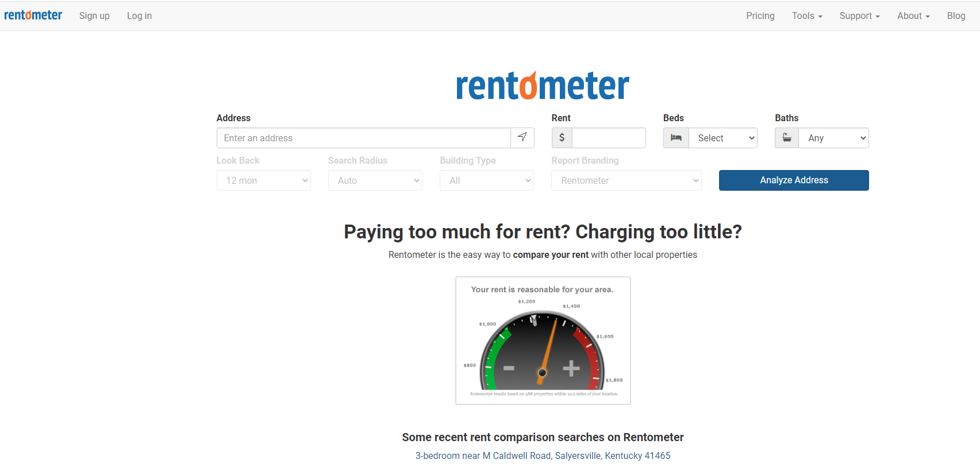Open the Look Back 12 mon dropdown
Screen dimensions: 980x471
(264, 180)
